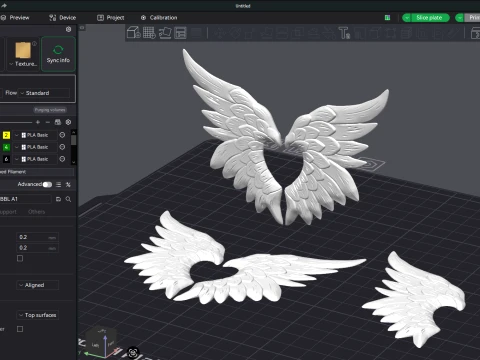Switch to the Project tab
Image resolution: width=480 pixels, height=360 pixels.
click(110, 18)
